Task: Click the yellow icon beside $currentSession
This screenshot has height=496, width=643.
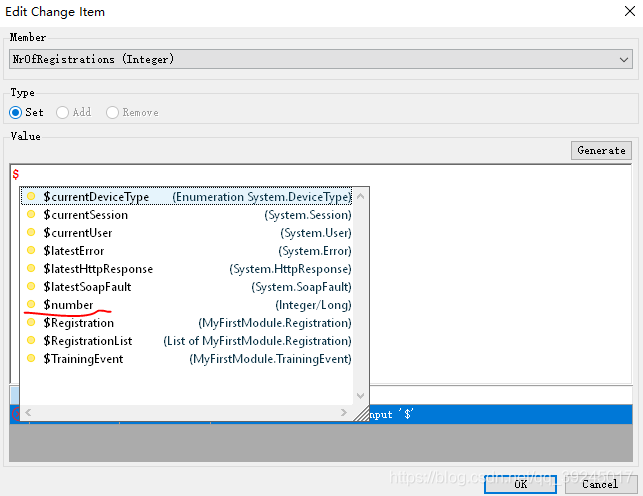Action: [x=31, y=215]
